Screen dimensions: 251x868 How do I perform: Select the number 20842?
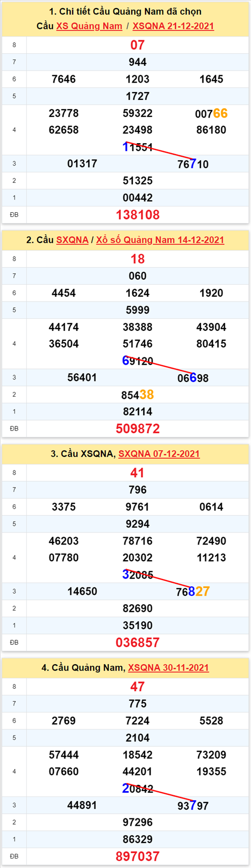click(138, 789)
